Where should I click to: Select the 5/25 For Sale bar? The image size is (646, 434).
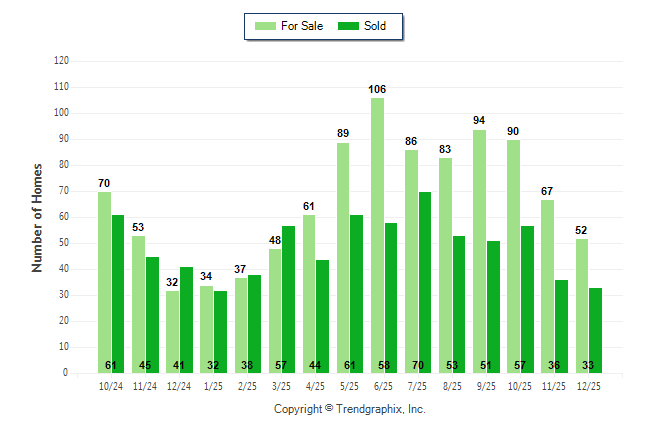pos(343,258)
